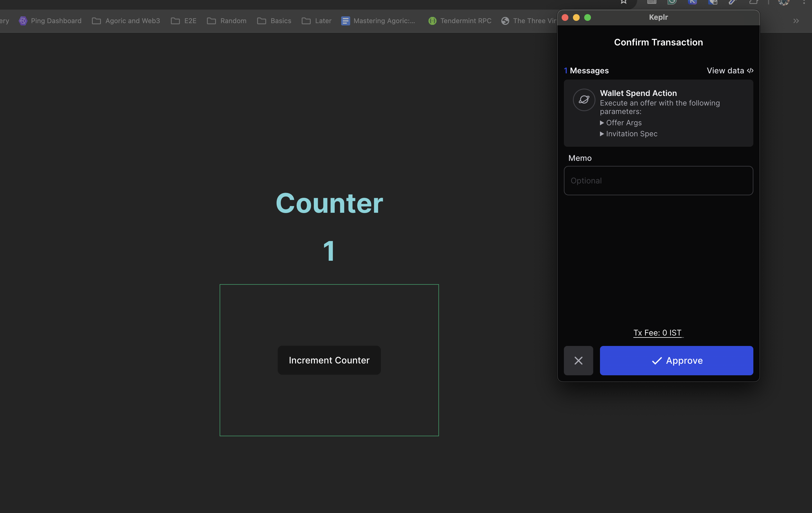Select the Random bookmark folder tab

pyautogui.click(x=233, y=21)
